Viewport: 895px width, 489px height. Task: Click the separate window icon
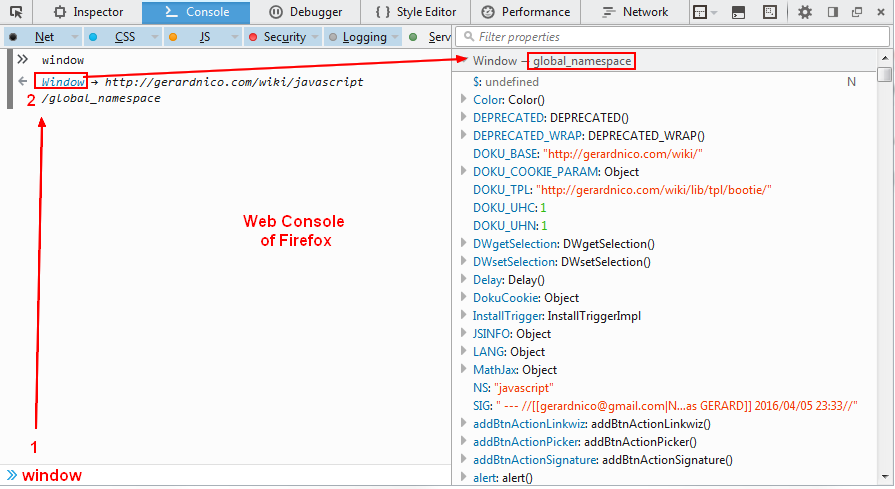tap(857, 12)
